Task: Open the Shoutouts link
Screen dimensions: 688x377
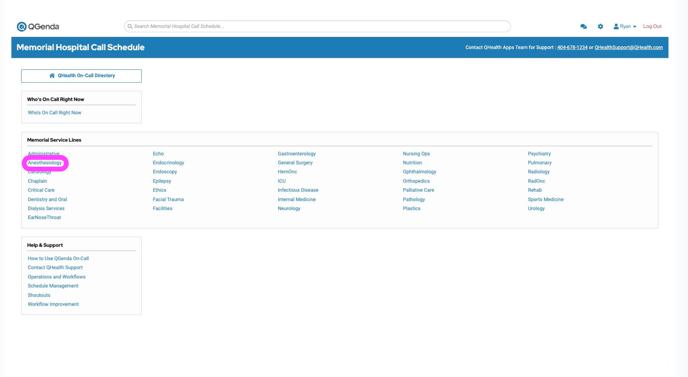Action: [x=39, y=295]
